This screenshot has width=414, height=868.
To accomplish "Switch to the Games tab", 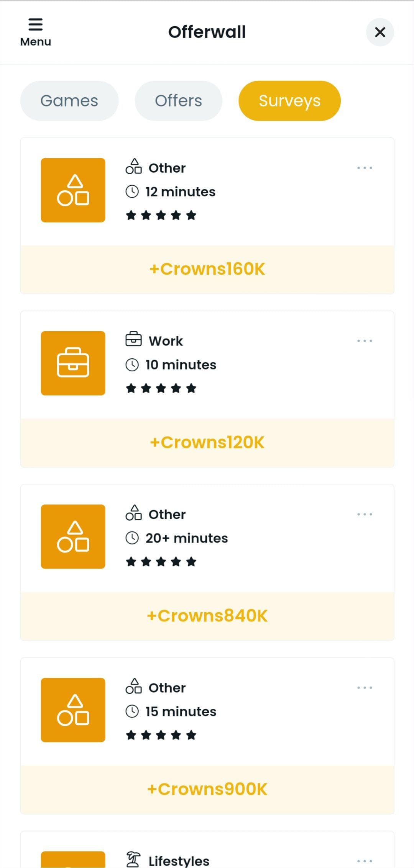I will point(69,101).
